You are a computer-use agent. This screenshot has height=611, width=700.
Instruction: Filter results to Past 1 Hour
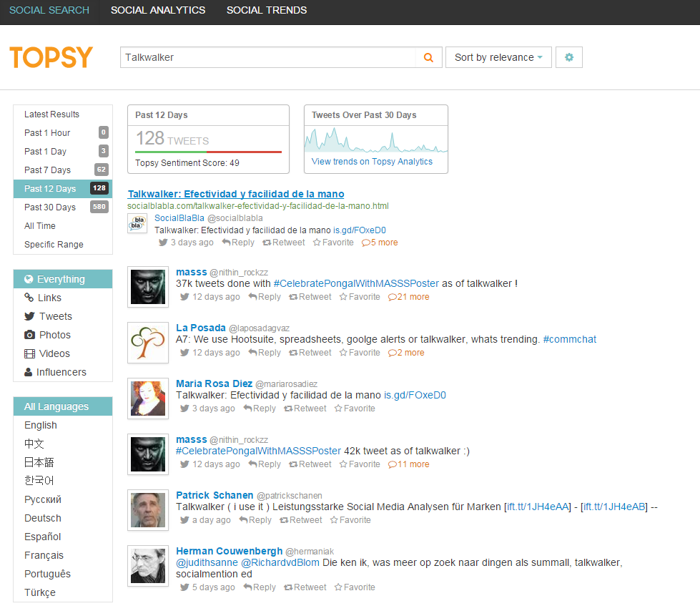pos(63,132)
